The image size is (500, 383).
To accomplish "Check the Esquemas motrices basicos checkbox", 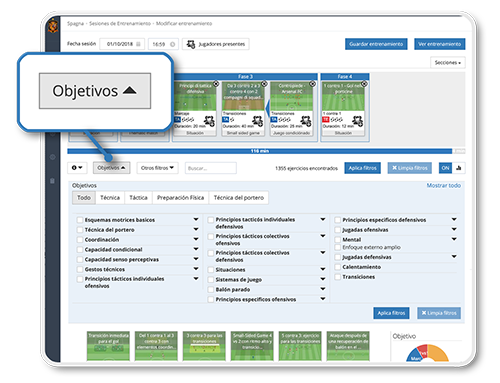I will 80,220.
